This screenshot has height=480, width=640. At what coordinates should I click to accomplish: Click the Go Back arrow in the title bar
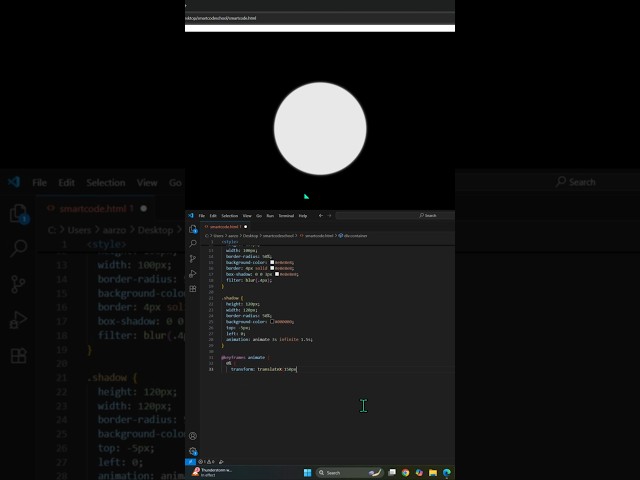point(321,216)
